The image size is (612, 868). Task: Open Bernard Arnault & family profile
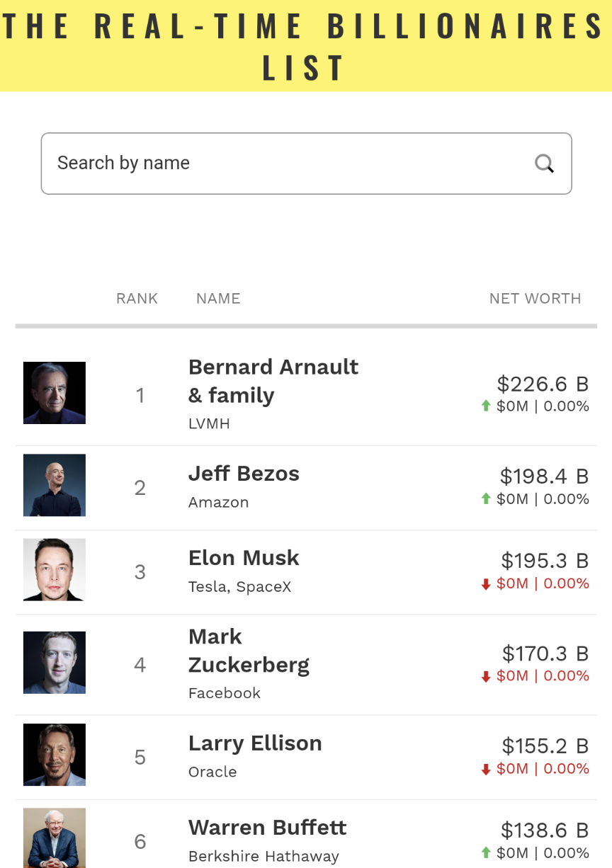click(273, 381)
